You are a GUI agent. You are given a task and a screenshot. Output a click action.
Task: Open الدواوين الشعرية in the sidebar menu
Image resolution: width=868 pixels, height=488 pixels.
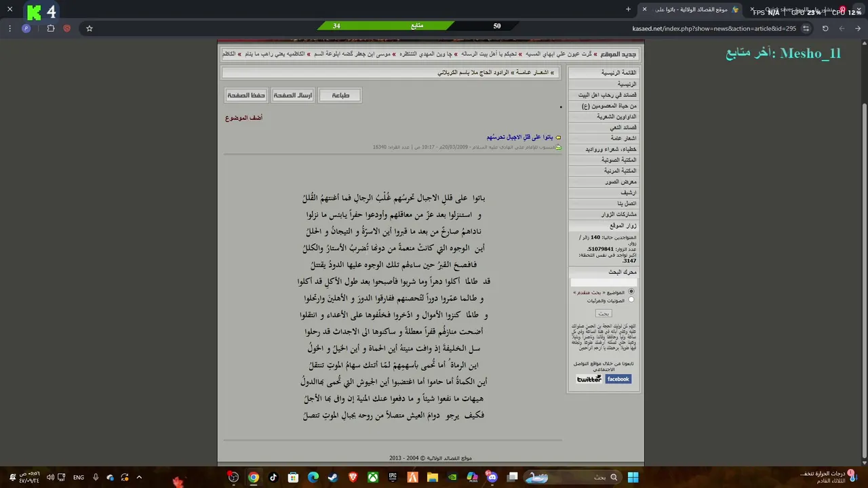[616, 117]
